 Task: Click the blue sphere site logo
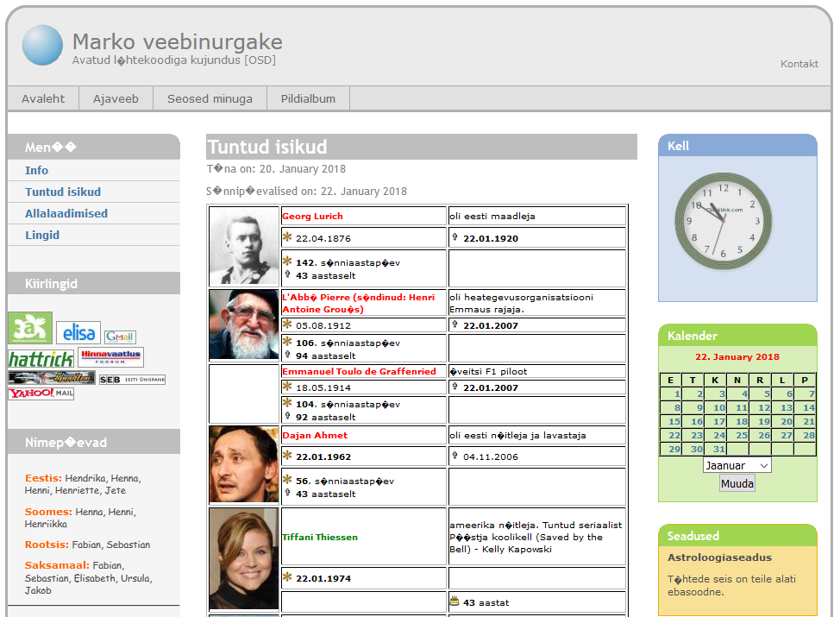(x=42, y=45)
